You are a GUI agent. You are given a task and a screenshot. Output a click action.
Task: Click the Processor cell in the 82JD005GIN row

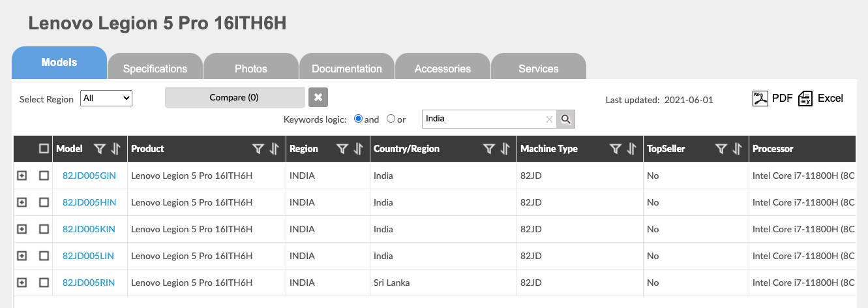(803, 176)
